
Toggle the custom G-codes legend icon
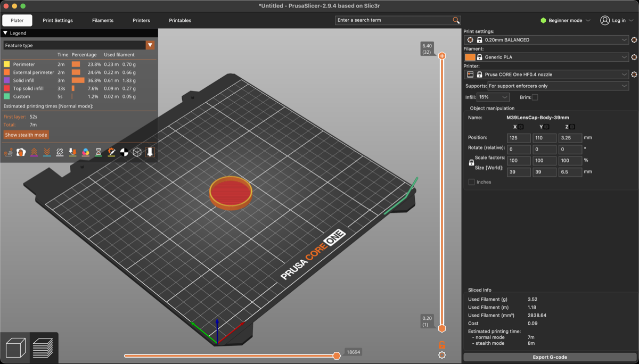(112, 152)
